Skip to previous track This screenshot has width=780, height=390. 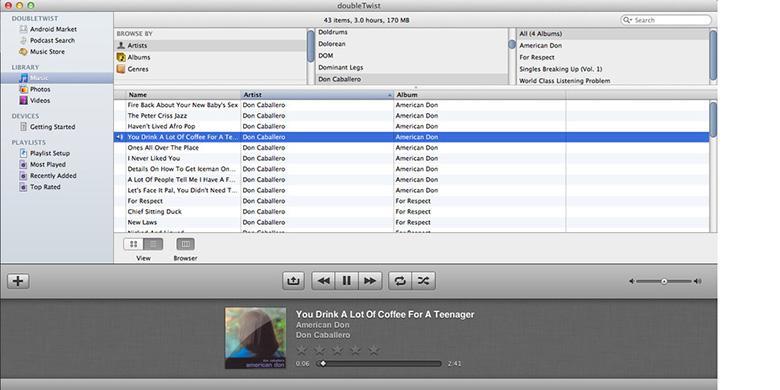[324, 281]
